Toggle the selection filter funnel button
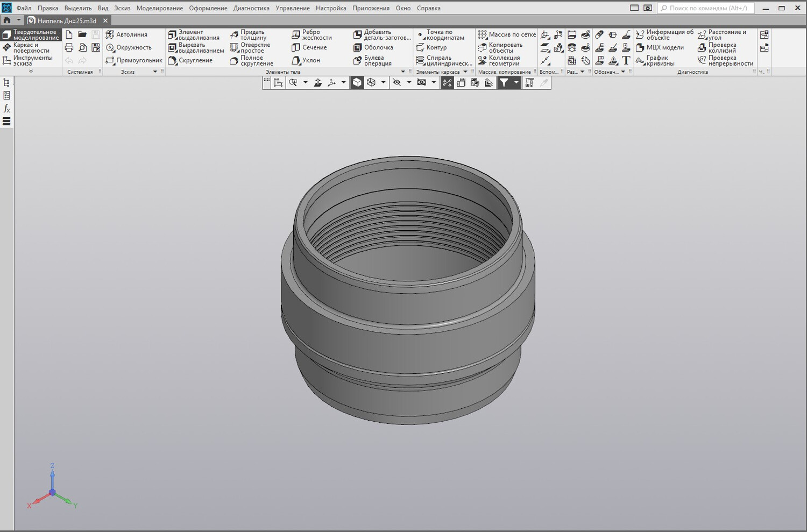The height and width of the screenshot is (532, 807). click(504, 82)
